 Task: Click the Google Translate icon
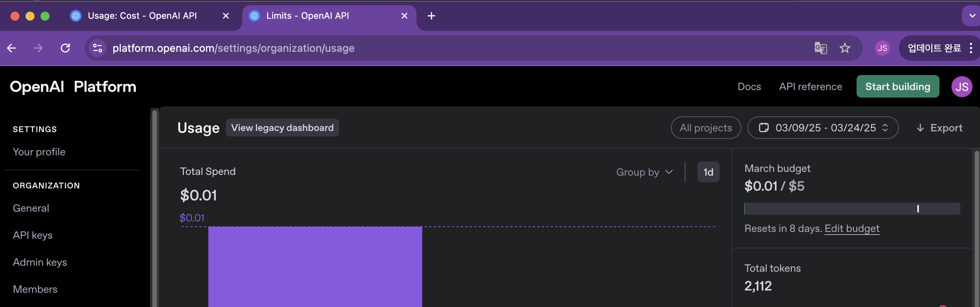coord(821,48)
